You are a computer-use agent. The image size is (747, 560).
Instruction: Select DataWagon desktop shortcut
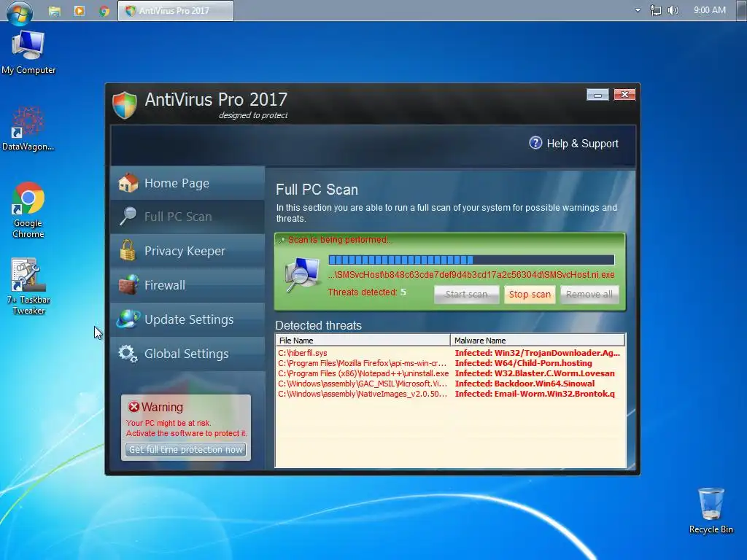click(28, 128)
